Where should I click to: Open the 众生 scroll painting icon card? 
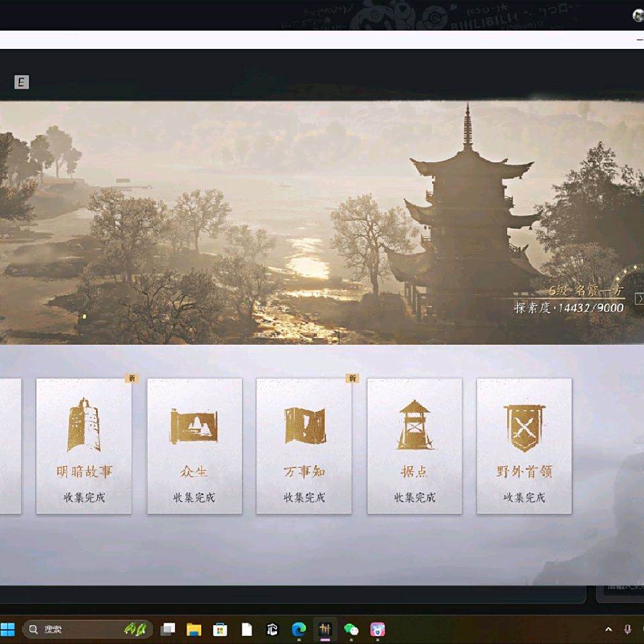[195, 445]
